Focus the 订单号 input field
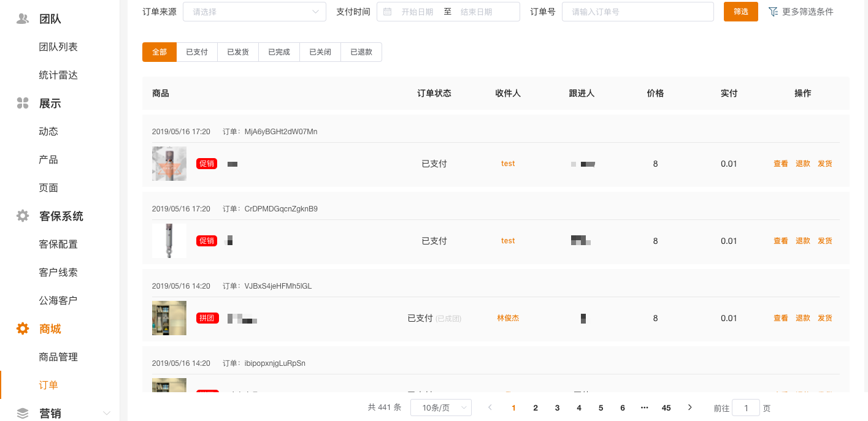Screen dimensions: 868x421 pos(638,12)
